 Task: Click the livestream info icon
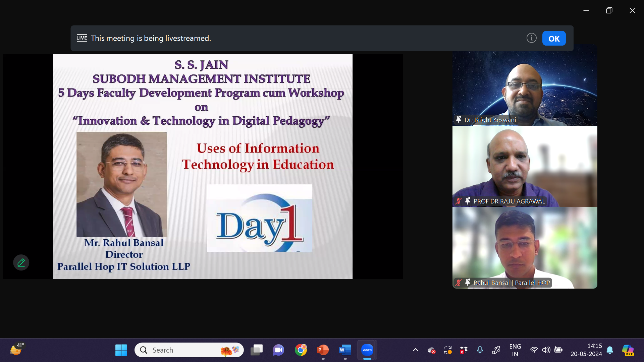tap(531, 38)
